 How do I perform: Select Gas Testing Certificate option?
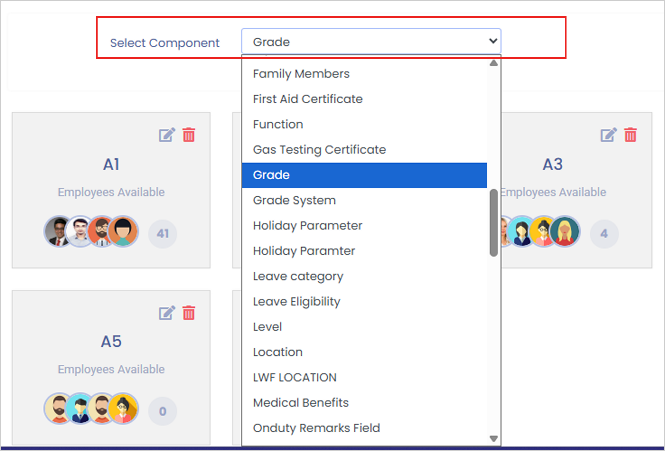tap(319, 150)
